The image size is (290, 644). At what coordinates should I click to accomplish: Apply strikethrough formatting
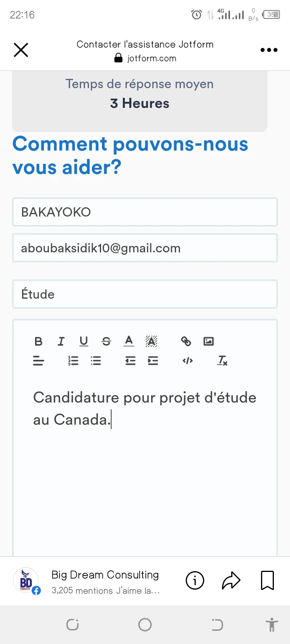(106, 341)
